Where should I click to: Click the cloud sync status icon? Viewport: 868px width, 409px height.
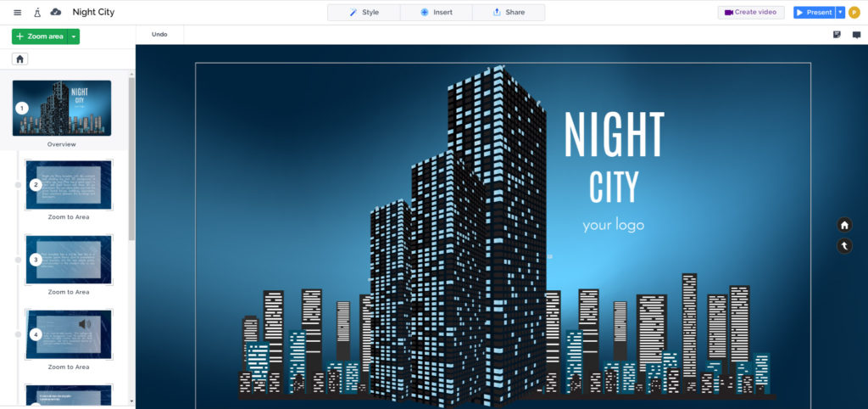pyautogui.click(x=56, y=13)
